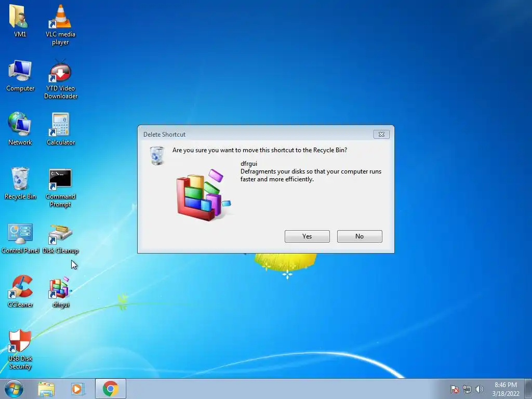Click the recycle bin icon inside the dialog
The image size is (532, 399).
(x=157, y=155)
